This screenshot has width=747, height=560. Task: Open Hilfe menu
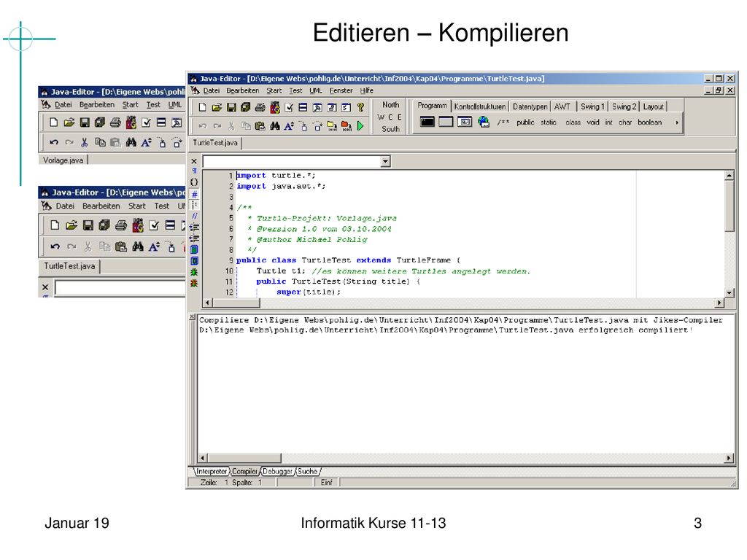[367, 90]
